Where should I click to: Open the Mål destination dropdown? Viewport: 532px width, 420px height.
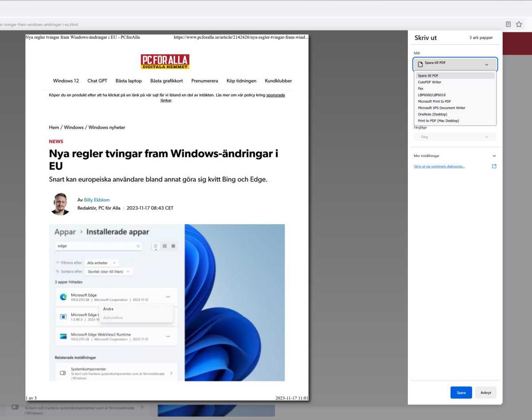tap(455, 64)
